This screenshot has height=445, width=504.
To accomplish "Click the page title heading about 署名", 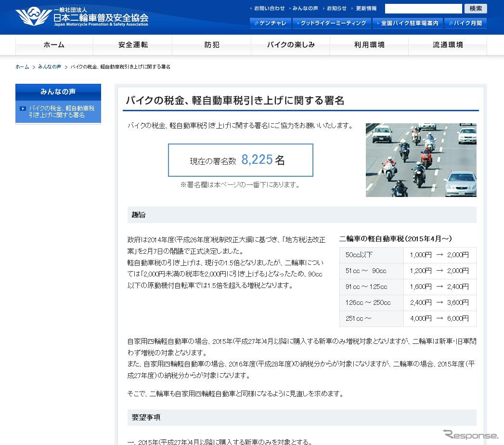I will point(235,101).
